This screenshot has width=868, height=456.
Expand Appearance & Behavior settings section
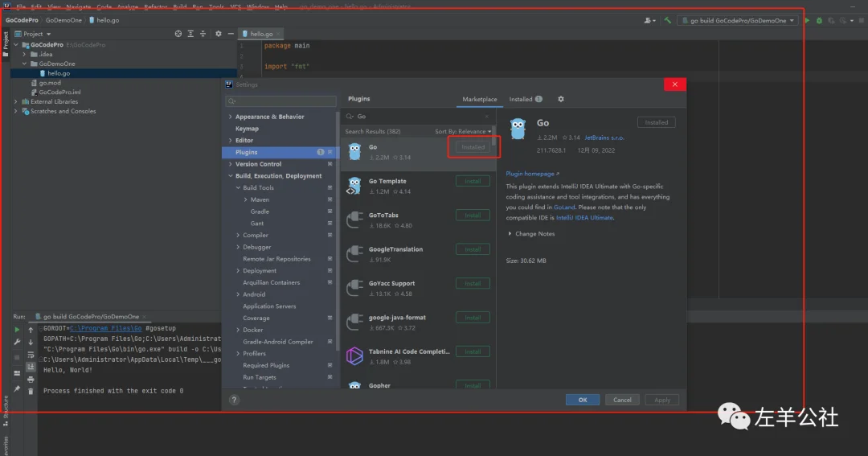coord(231,117)
